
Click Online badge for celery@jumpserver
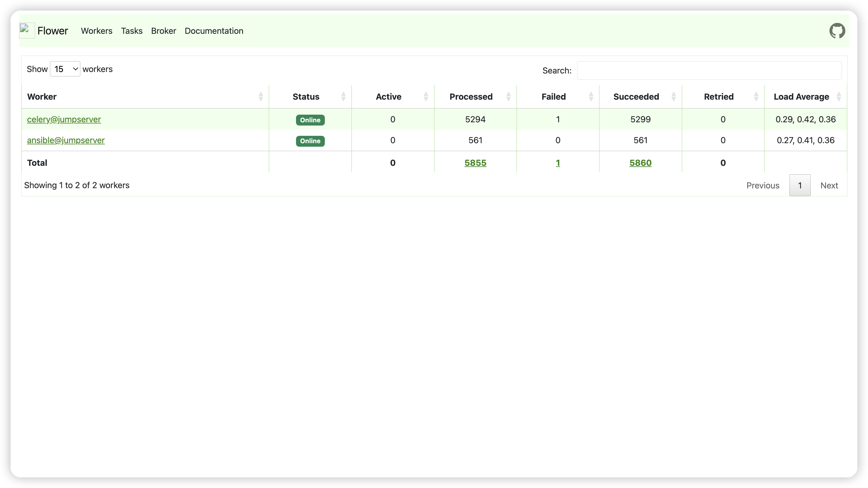pyautogui.click(x=310, y=120)
